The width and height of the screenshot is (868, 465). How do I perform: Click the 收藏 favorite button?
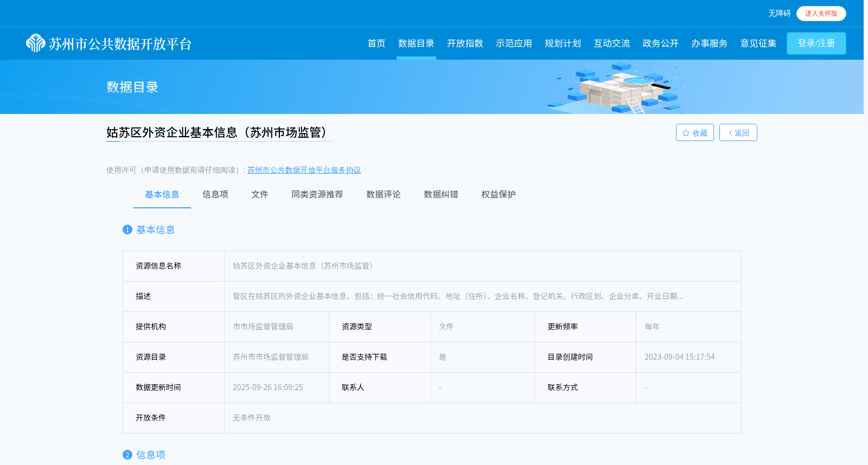tap(695, 132)
